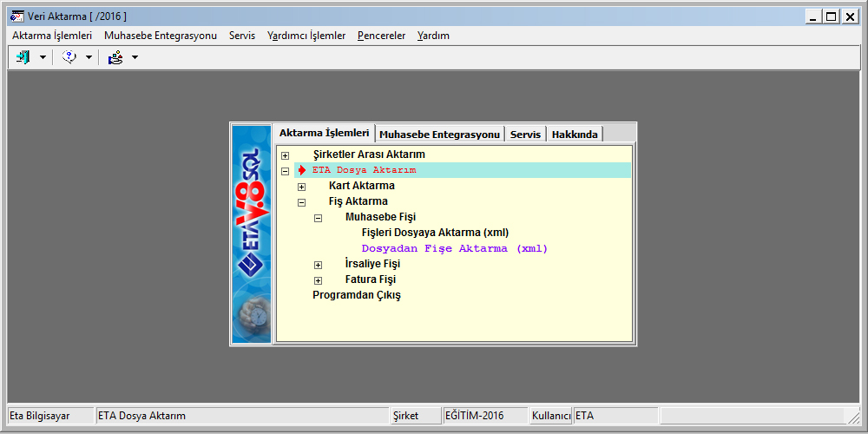Open the Yardım menu

click(433, 36)
